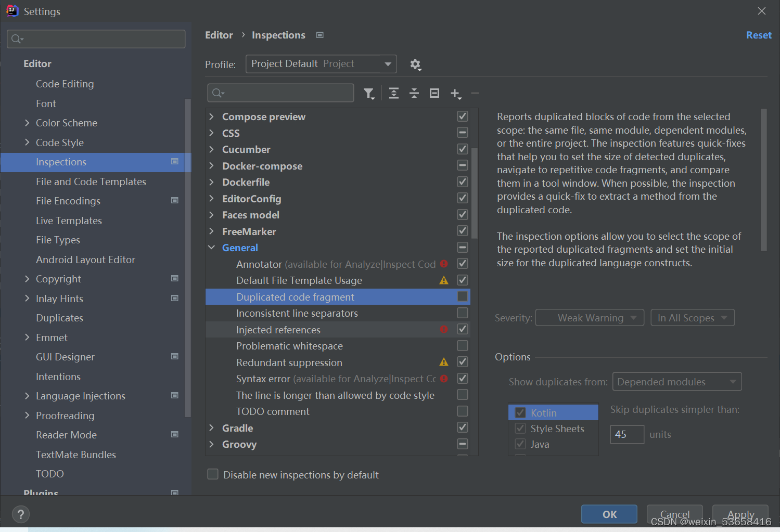This screenshot has width=780, height=532.
Task: Uncheck Injected references inspection
Action: pos(463,329)
